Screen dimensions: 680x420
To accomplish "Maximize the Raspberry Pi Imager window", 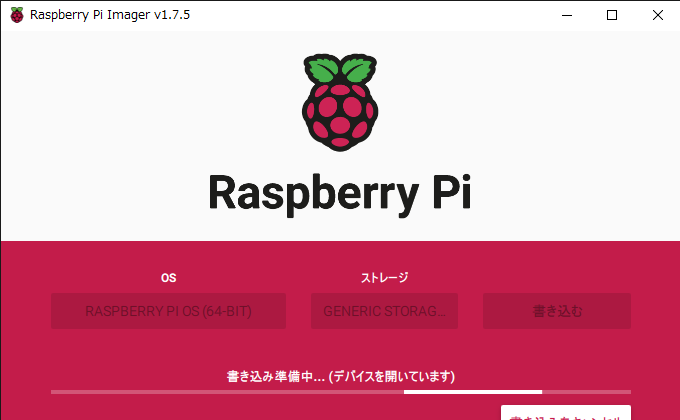I will point(612,15).
